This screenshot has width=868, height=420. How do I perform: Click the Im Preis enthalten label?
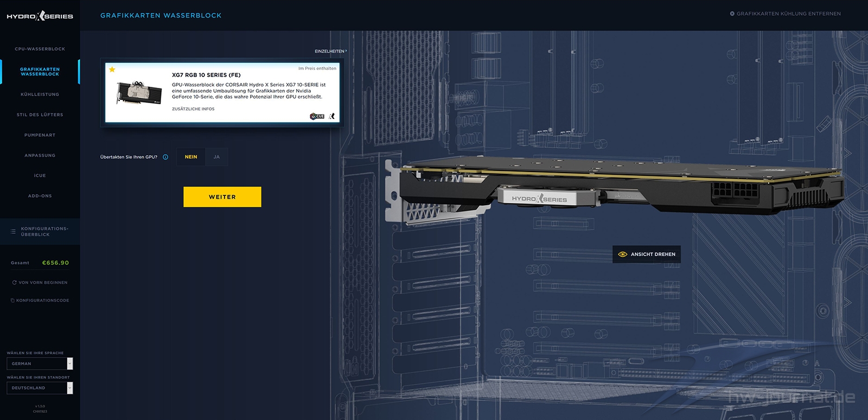click(x=317, y=68)
